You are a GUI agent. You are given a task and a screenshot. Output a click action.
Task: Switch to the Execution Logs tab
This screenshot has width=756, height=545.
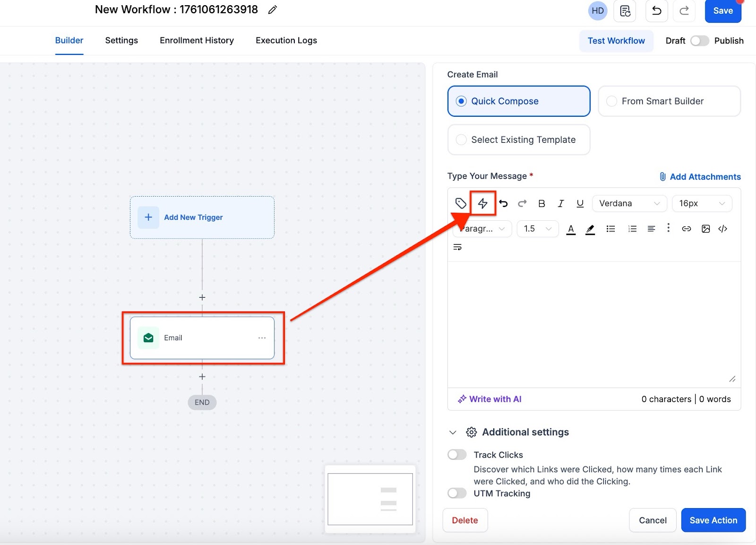(x=286, y=41)
